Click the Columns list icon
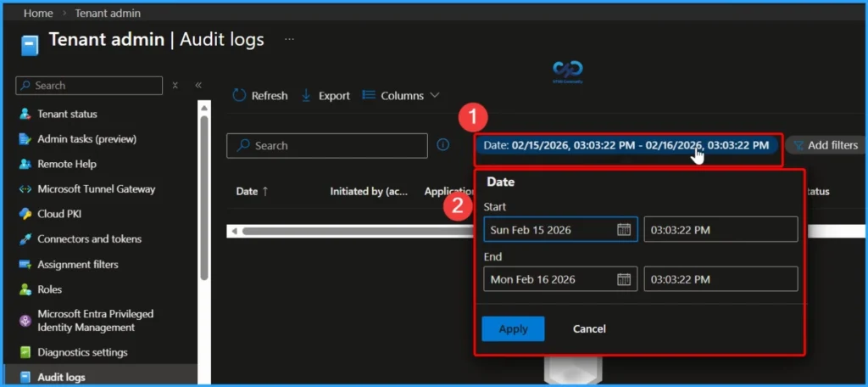Image resolution: width=868 pixels, height=387 pixels. (x=369, y=95)
